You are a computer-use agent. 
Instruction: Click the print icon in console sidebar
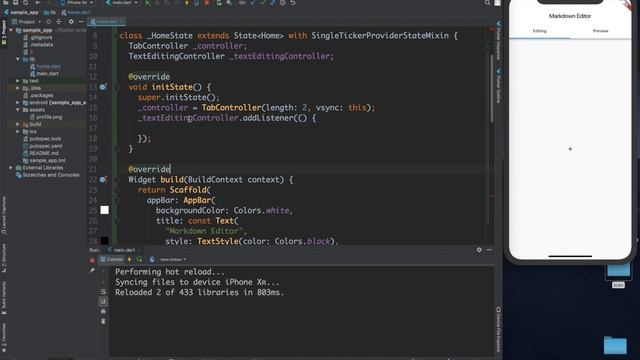(103, 311)
